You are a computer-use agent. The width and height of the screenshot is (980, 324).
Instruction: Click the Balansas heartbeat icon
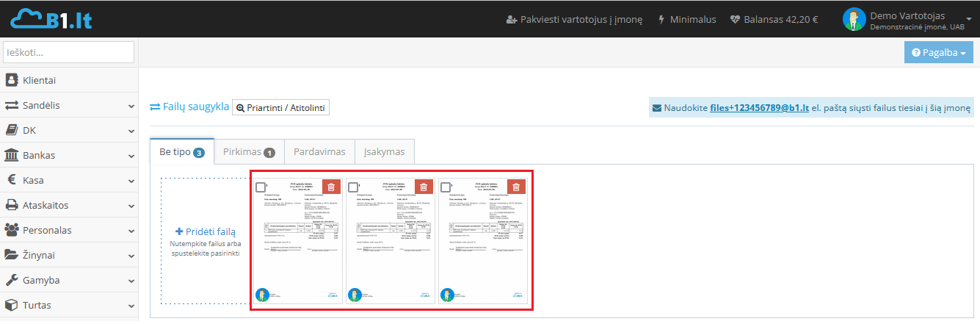[736, 20]
